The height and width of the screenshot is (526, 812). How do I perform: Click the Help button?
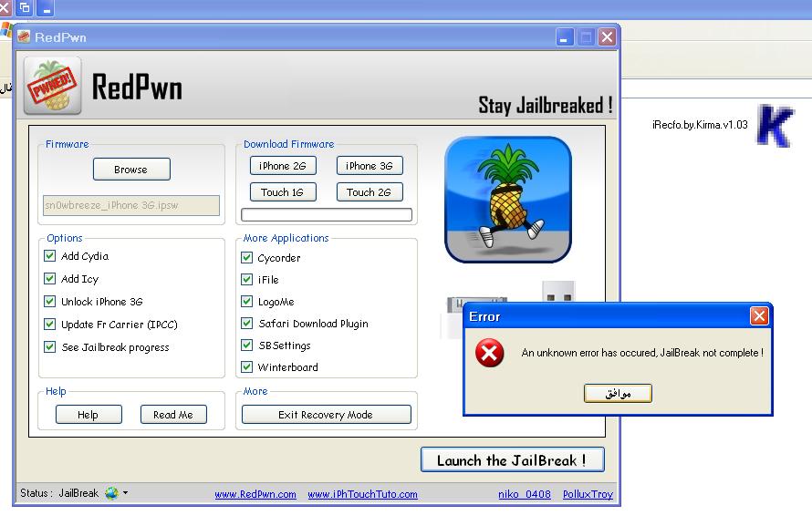pyautogui.click(x=88, y=414)
